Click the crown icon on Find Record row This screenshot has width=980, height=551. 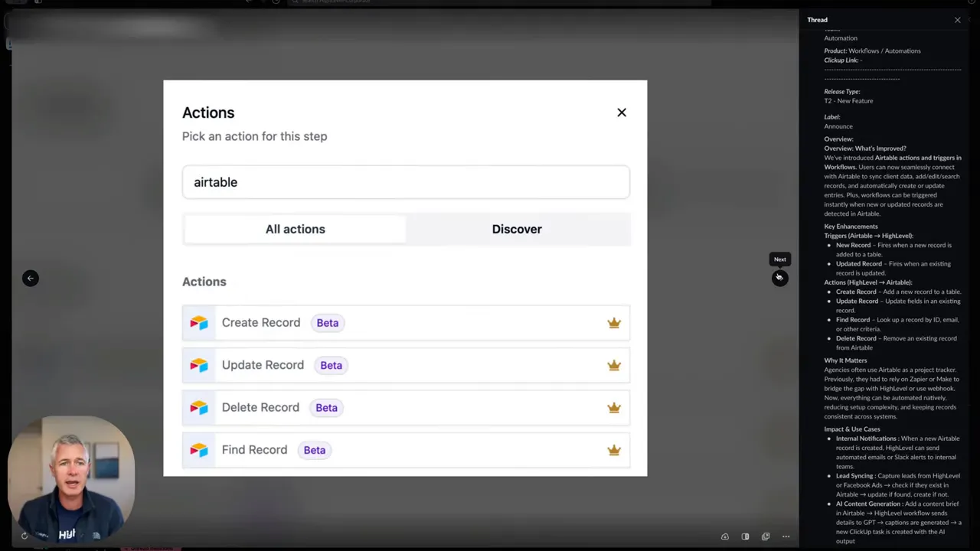[614, 450]
